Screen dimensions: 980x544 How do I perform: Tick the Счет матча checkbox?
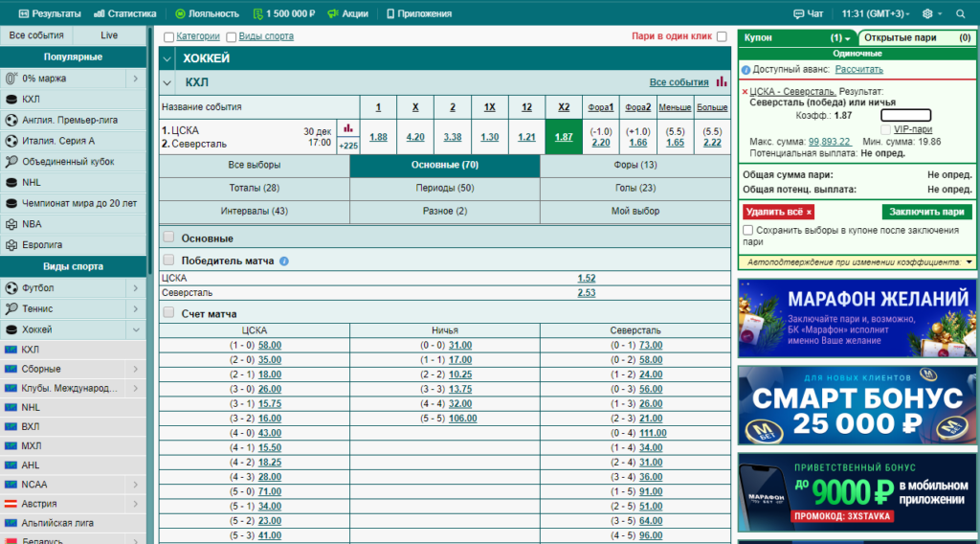[168, 312]
